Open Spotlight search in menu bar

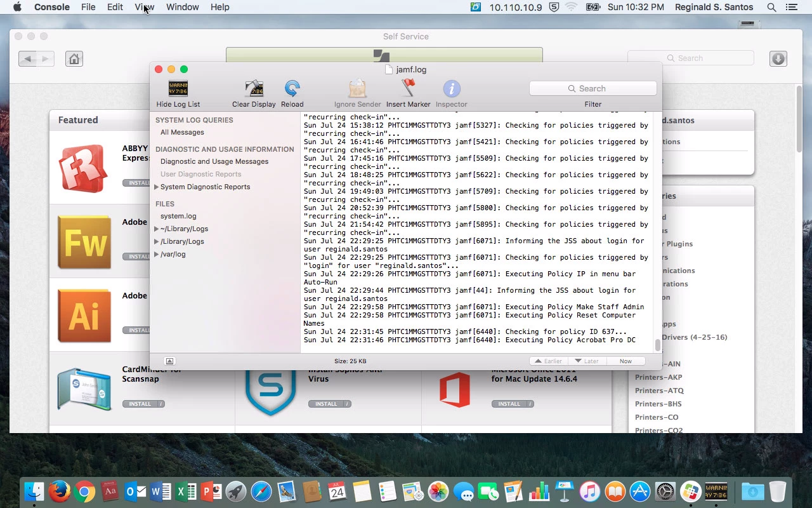pos(771,7)
